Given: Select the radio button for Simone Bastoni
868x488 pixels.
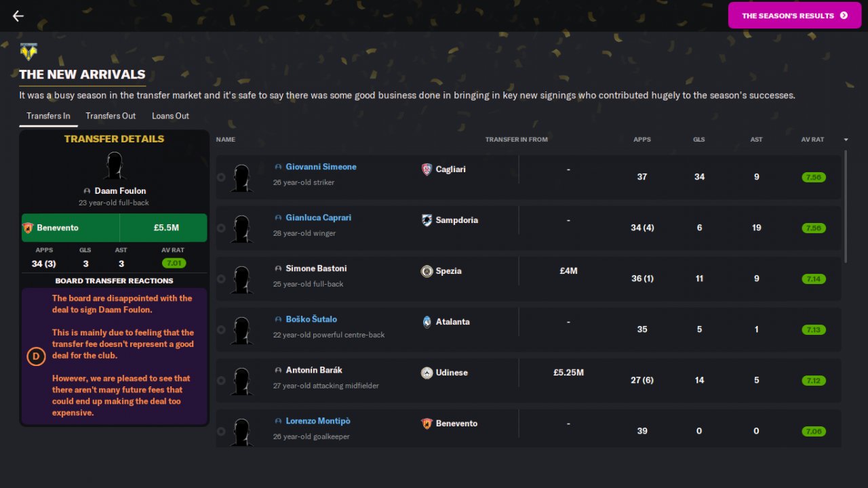Looking at the screenshot, I should (x=221, y=279).
